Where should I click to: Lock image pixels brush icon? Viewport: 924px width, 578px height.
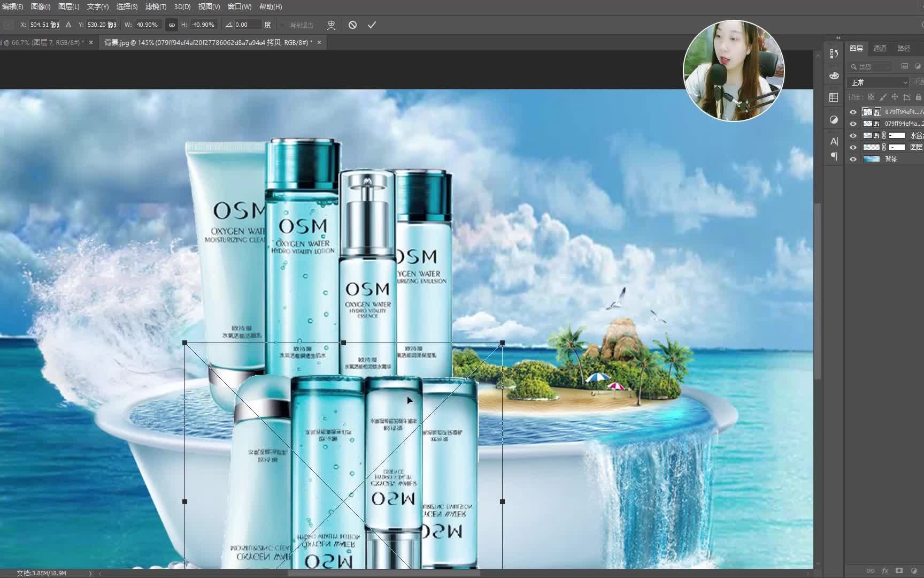(883, 97)
